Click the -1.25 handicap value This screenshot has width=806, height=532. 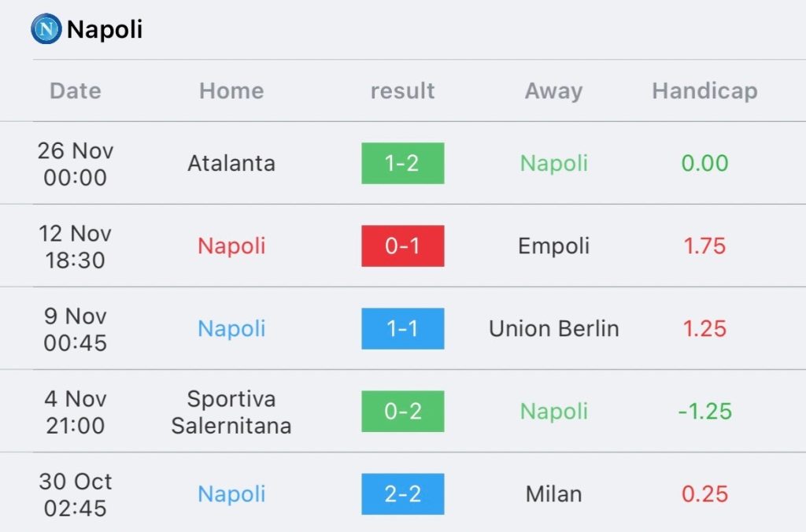[704, 412]
